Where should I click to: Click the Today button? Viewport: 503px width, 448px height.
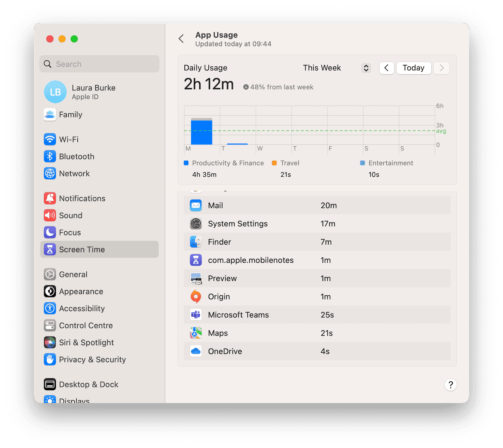point(414,68)
